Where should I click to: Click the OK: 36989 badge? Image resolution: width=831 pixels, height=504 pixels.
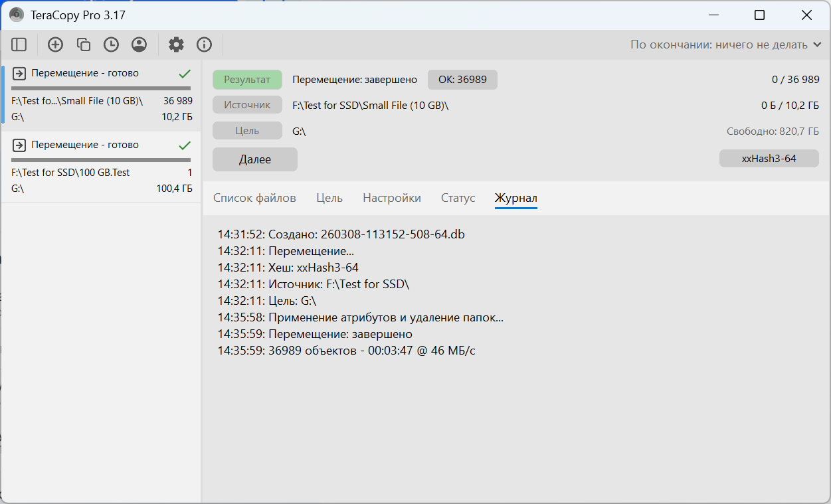(x=462, y=80)
